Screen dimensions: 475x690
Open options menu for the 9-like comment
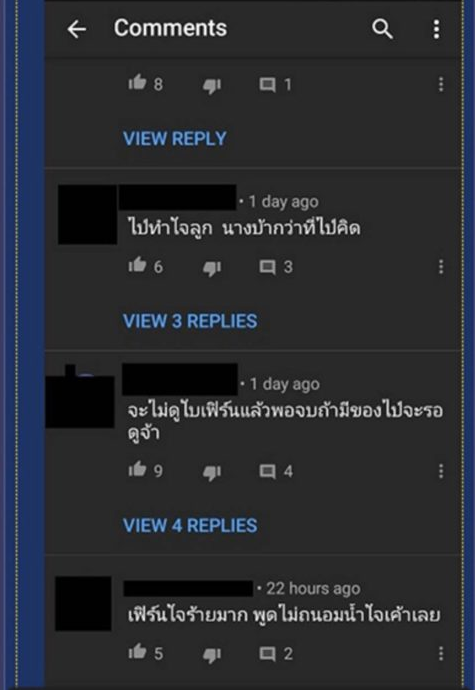(441, 471)
